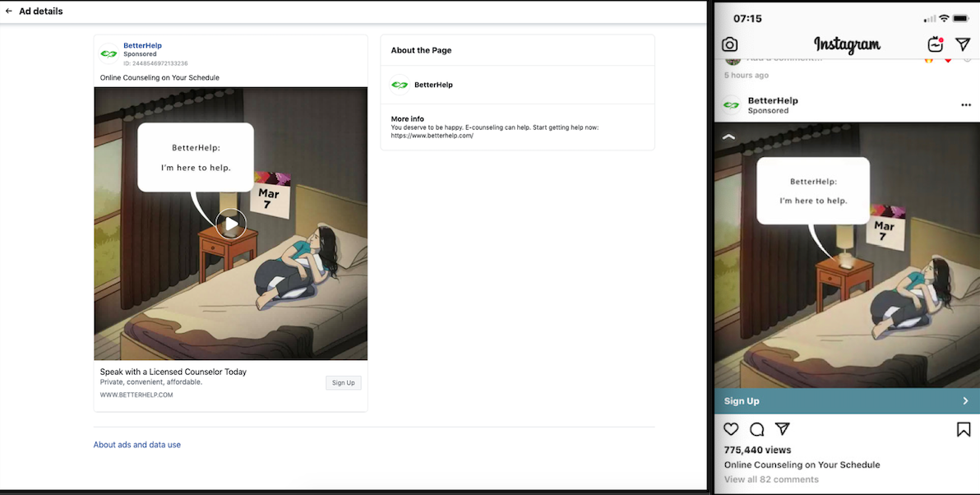Open Instagram direct messages paper plane
This screenshot has height=495, width=980.
coord(963,44)
